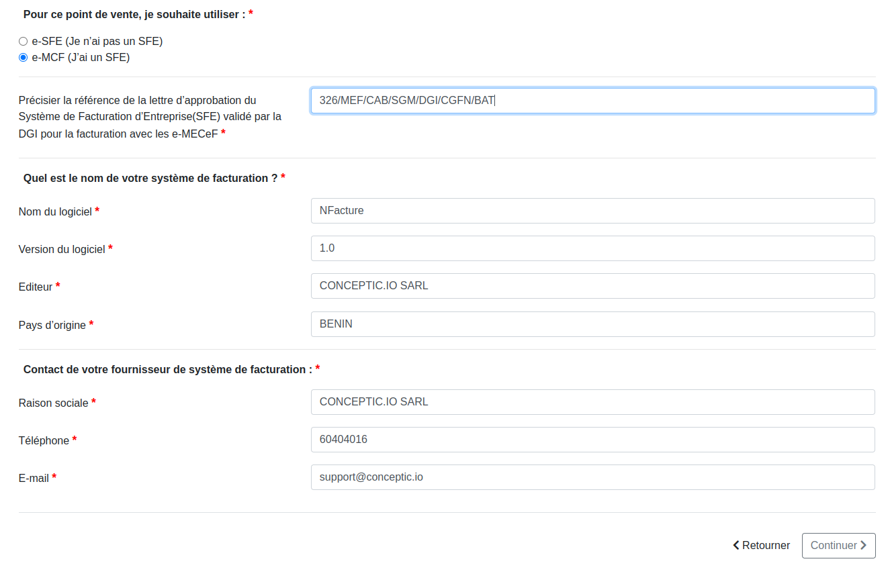Select the Editeur field containing CONCEPTIC.IO SARL

(x=591, y=286)
